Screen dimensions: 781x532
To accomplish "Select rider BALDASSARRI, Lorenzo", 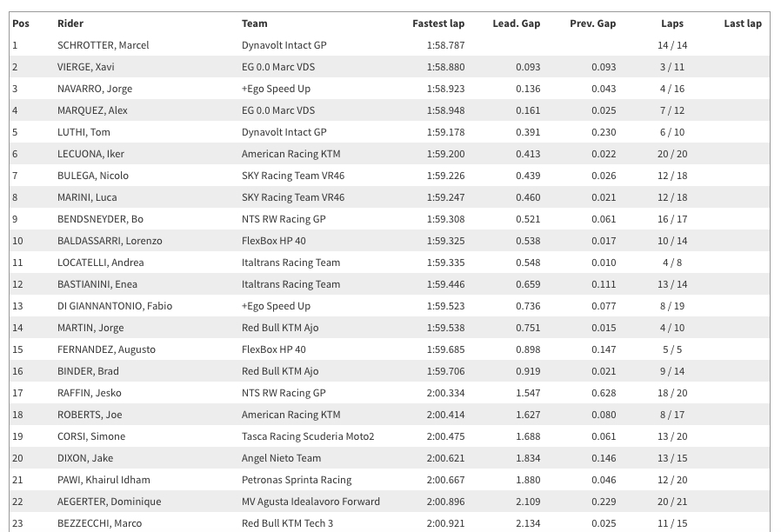I will pos(110,241).
